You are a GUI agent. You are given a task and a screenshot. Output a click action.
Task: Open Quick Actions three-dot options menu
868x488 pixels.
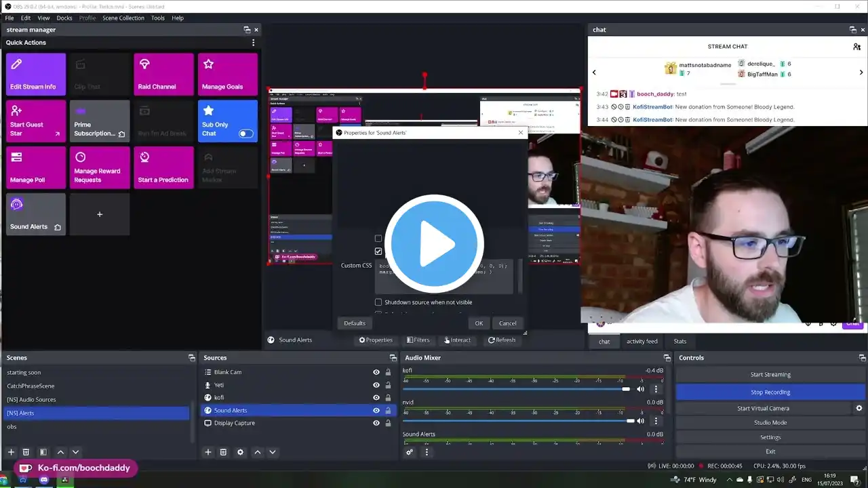[254, 42]
